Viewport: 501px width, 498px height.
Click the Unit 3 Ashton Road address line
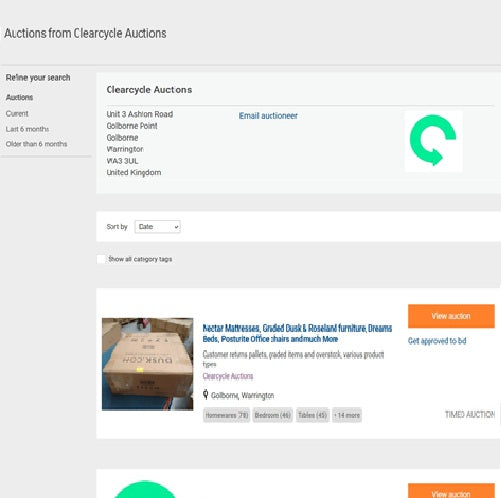(x=140, y=114)
